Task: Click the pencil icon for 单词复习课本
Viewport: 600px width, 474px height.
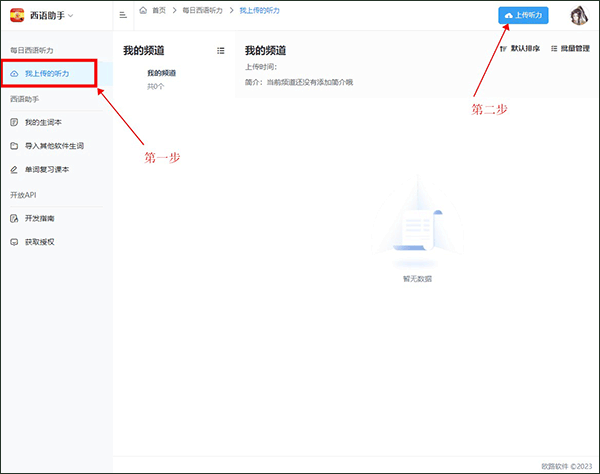Action: [x=13, y=170]
